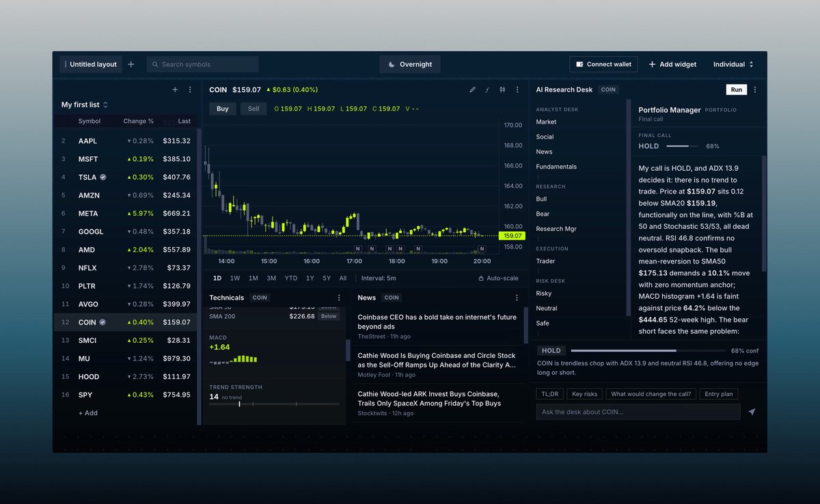Click the first N news marker on chart
The height and width of the screenshot is (504, 820).
[357, 249]
